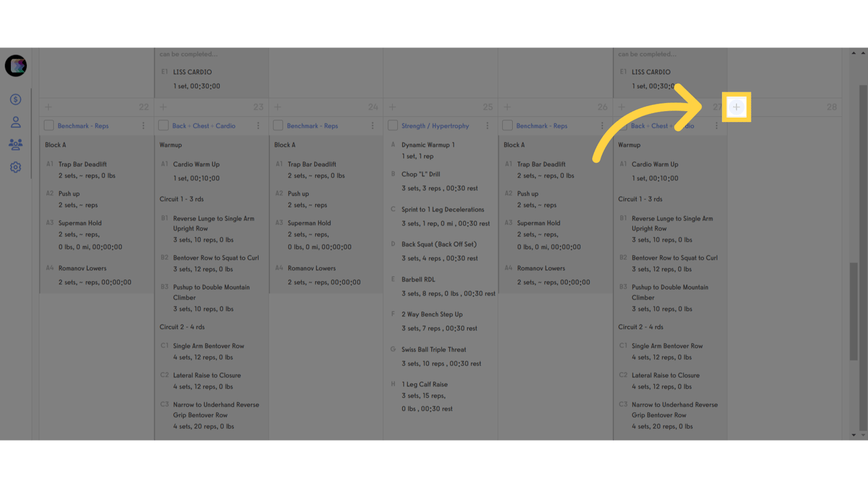Select the workout checkbox on day 27
Viewport: 868px width, 488px height.
(x=622, y=126)
